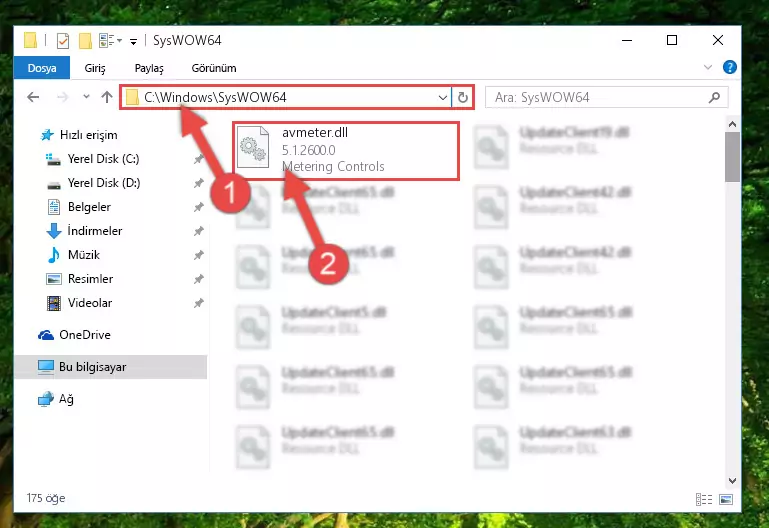Expand the address bar history dropdown
The width and height of the screenshot is (769, 528).
442,98
